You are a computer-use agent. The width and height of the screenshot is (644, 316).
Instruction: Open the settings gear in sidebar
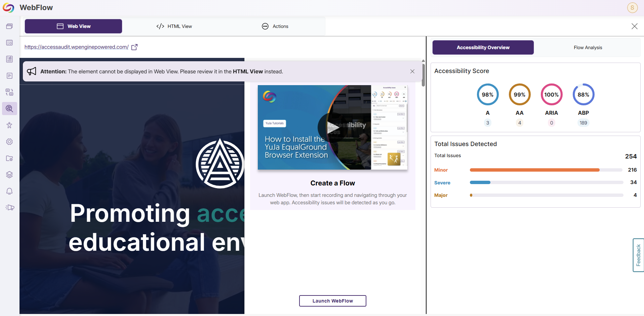[x=9, y=142]
